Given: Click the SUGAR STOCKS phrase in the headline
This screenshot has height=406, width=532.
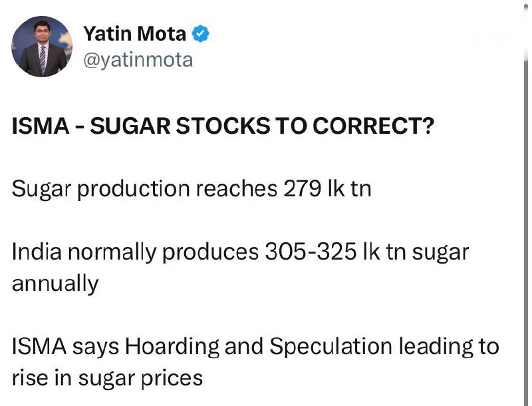Looking at the screenshot, I should pyautogui.click(x=180, y=126).
